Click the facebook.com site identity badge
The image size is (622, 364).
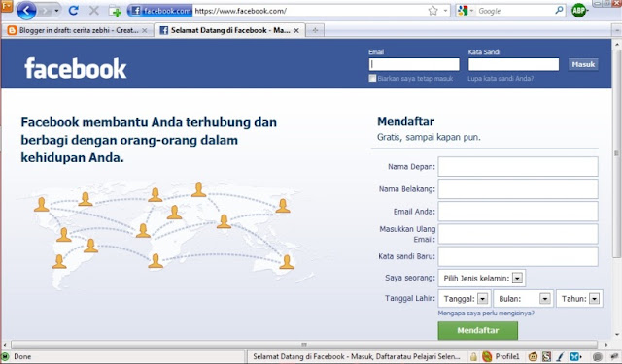(160, 11)
